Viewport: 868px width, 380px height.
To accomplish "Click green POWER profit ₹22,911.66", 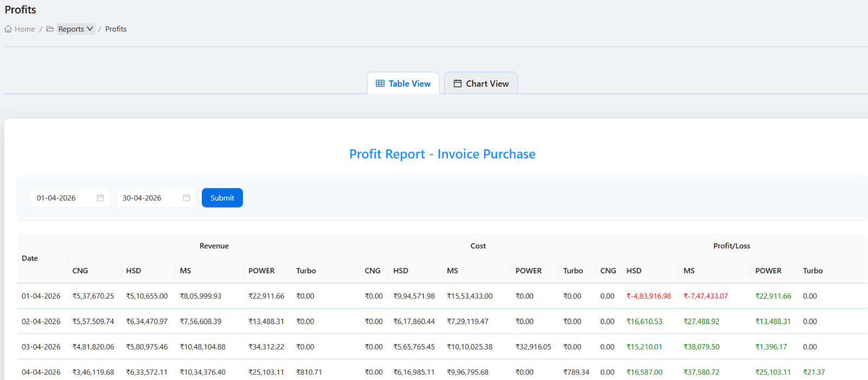I will click(773, 296).
